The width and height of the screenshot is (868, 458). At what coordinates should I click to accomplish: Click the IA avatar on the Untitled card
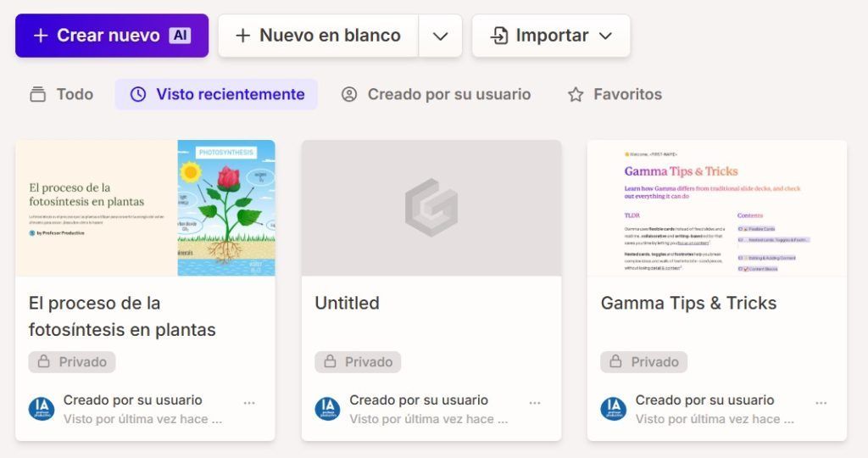328,409
